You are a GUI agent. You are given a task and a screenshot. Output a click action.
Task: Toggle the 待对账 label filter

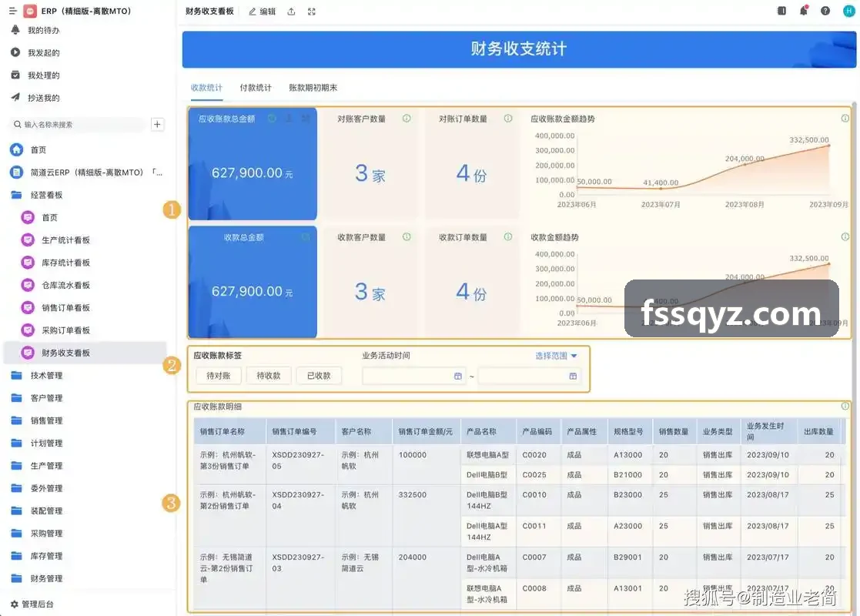(219, 376)
